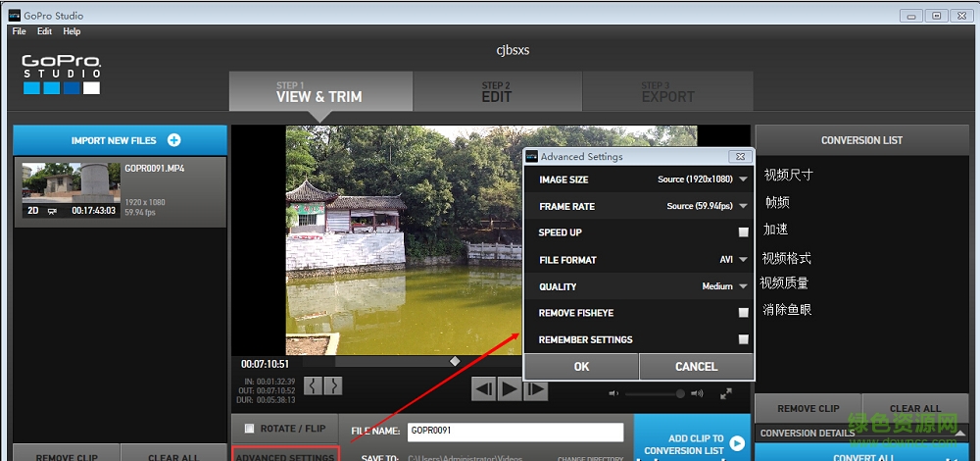Click Import New Files button

(x=120, y=140)
